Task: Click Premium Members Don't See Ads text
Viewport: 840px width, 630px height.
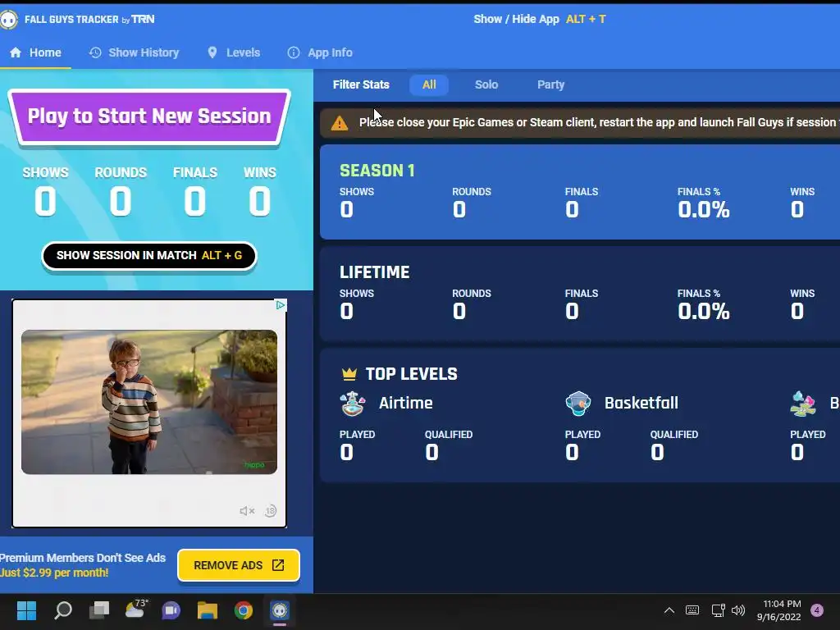Action: tap(83, 558)
